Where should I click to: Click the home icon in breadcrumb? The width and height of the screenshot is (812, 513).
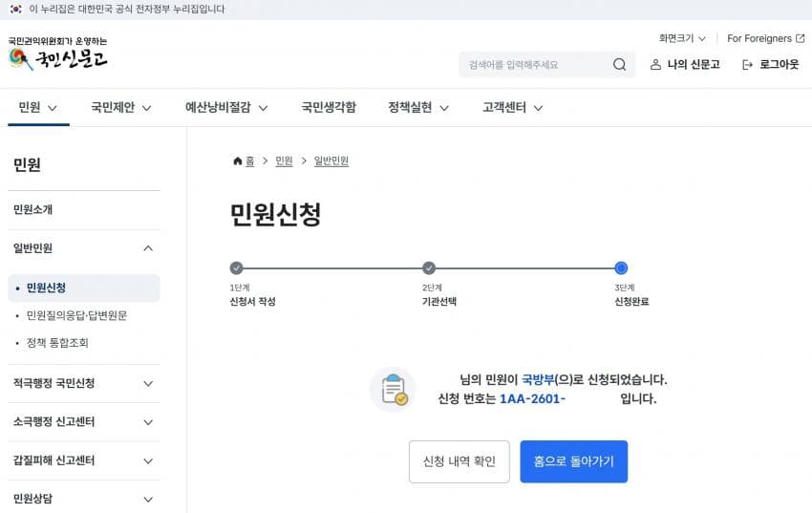click(238, 161)
